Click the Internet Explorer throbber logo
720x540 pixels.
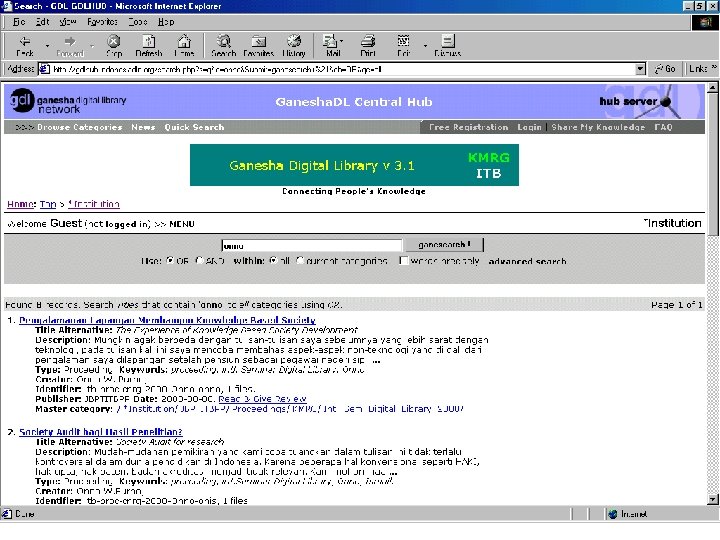click(x=705, y=22)
